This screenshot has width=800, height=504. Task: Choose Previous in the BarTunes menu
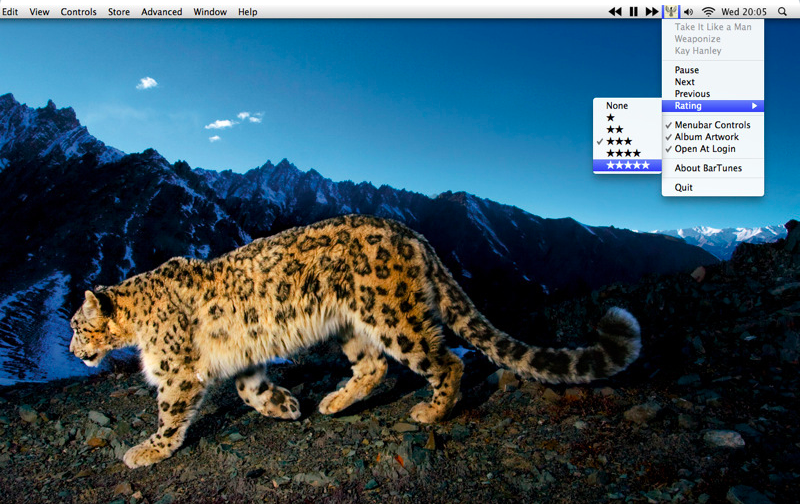713,94
